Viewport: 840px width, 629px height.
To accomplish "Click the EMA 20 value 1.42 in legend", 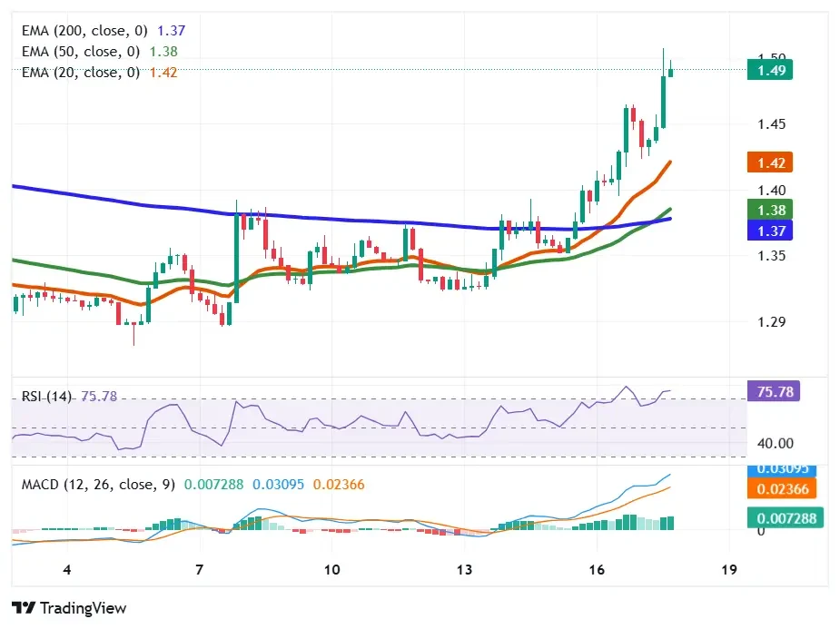I will point(163,73).
